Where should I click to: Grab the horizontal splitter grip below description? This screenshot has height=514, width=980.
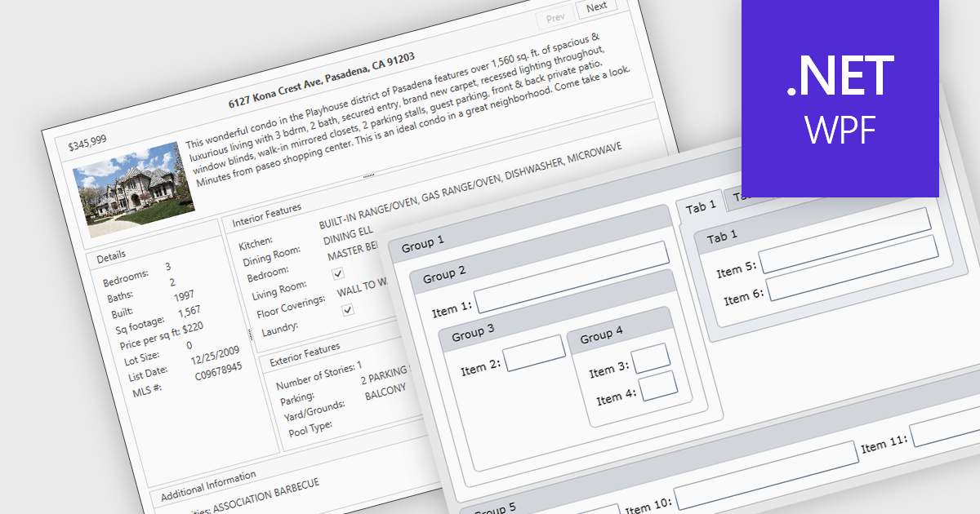(368, 175)
